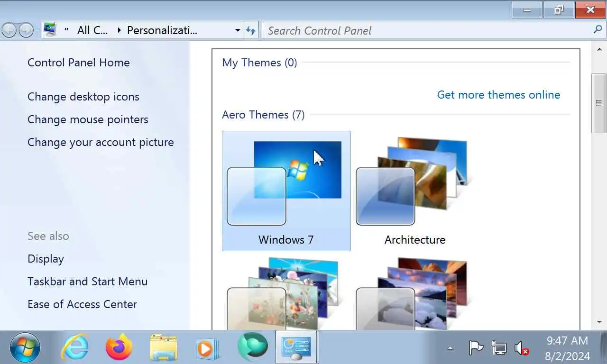Click the search magnifier icon
607x364 pixels.
[598, 30]
